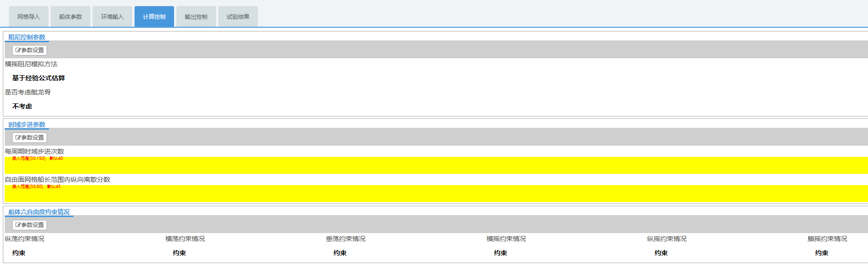Image resolution: width=868 pixels, height=265 pixels.
Task: Switch to the 网格导入 tab
Action: (29, 17)
